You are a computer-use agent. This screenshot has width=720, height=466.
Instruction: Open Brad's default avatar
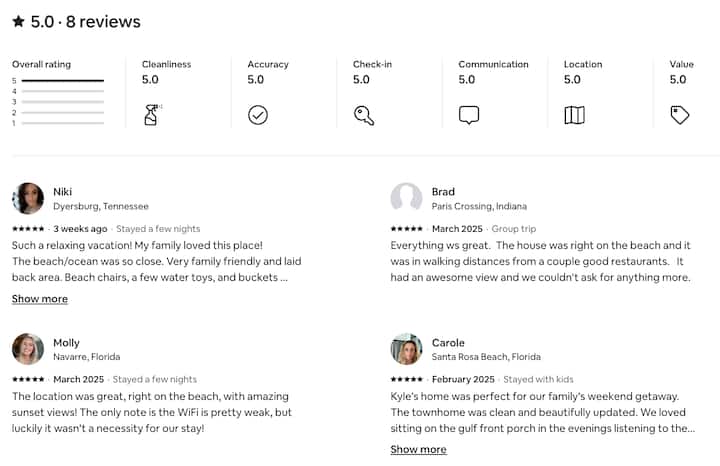pyautogui.click(x=406, y=198)
